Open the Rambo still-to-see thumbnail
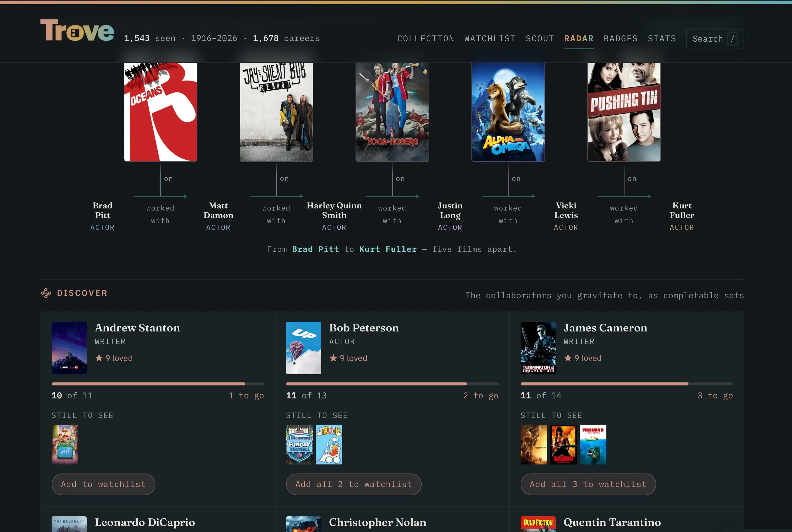Viewport: 792px width, 532px height. coord(564,444)
